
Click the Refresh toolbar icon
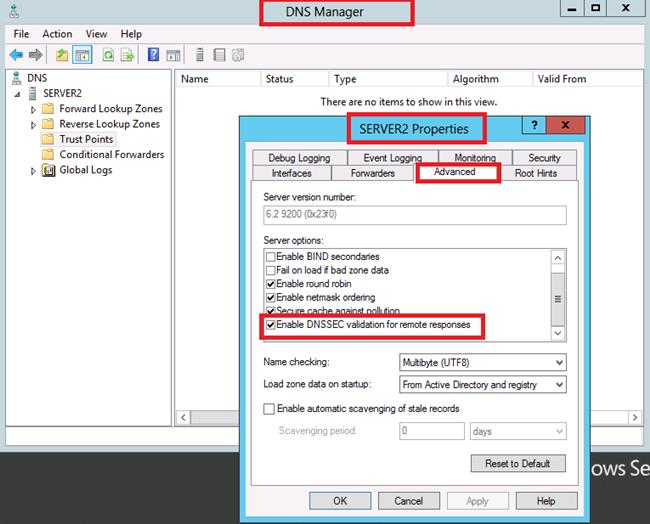click(108, 55)
